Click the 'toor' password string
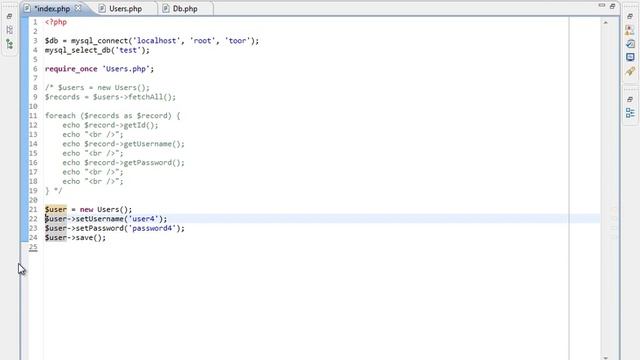 237,41
